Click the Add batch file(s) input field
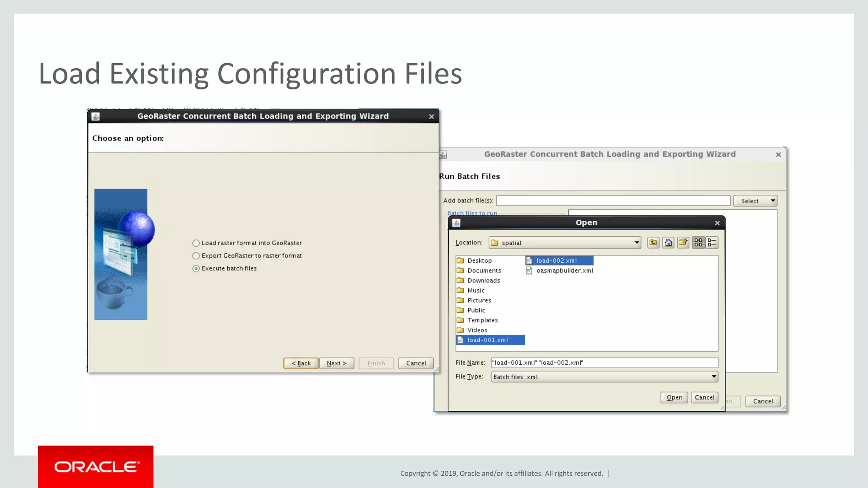The width and height of the screenshot is (868, 488). coord(613,201)
